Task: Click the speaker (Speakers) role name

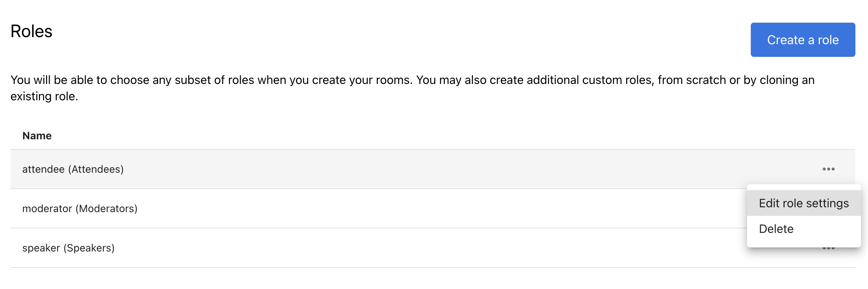Action: (68, 248)
